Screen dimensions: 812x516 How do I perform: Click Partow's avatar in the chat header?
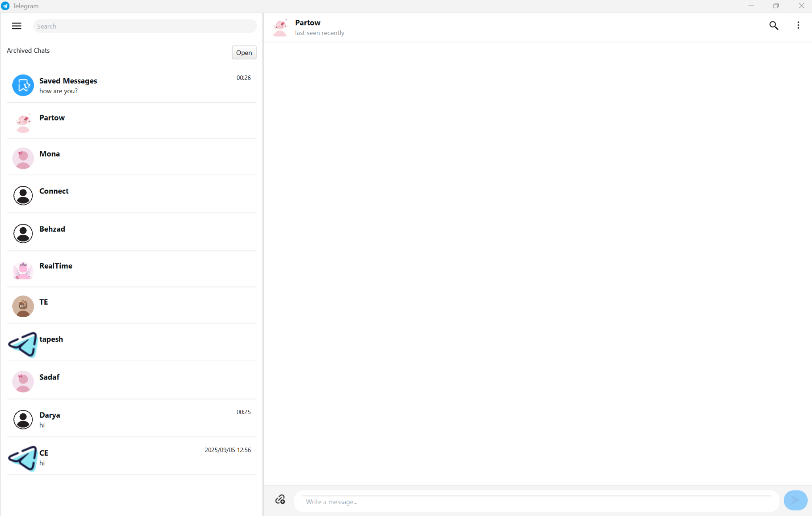pos(280,27)
